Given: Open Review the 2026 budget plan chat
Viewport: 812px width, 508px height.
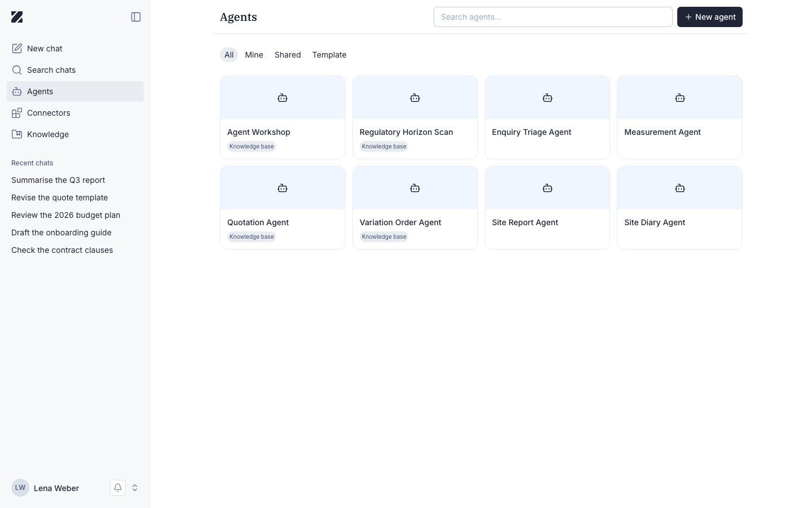Looking at the screenshot, I should [x=66, y=215].
